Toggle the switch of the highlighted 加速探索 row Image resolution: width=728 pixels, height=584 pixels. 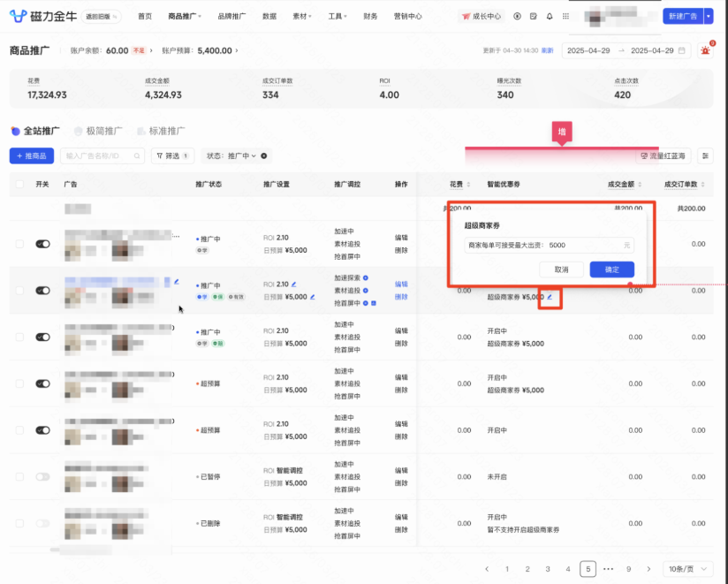click(42, 291)
